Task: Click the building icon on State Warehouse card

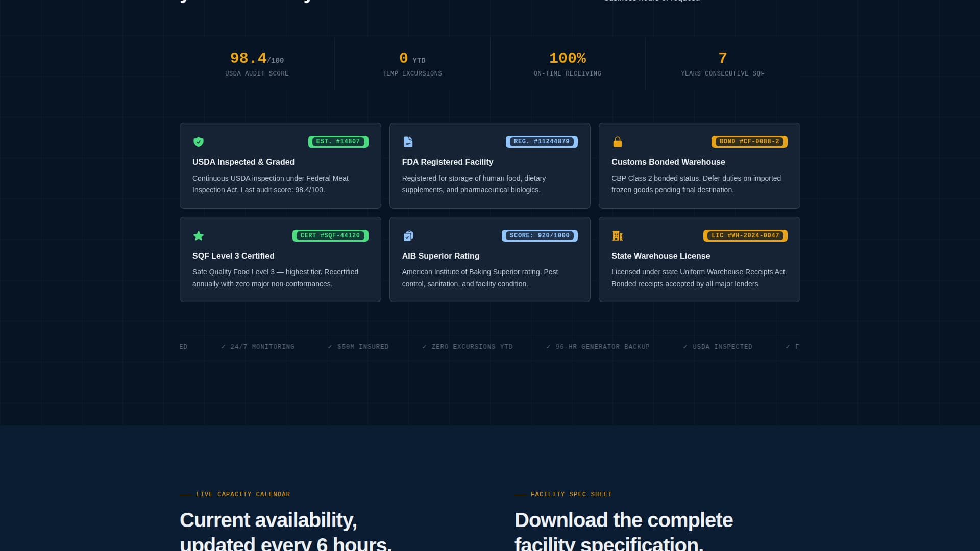Action: tap(617, 236)
